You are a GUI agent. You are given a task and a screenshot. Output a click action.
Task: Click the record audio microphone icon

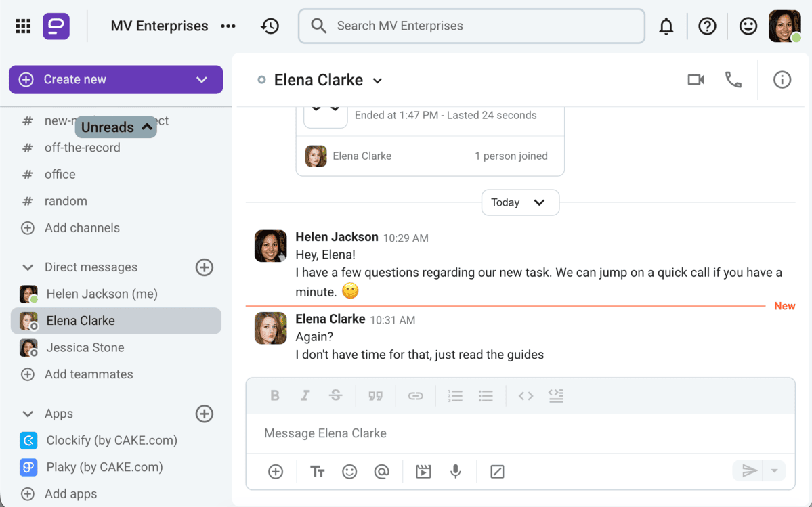pos(456,472)
